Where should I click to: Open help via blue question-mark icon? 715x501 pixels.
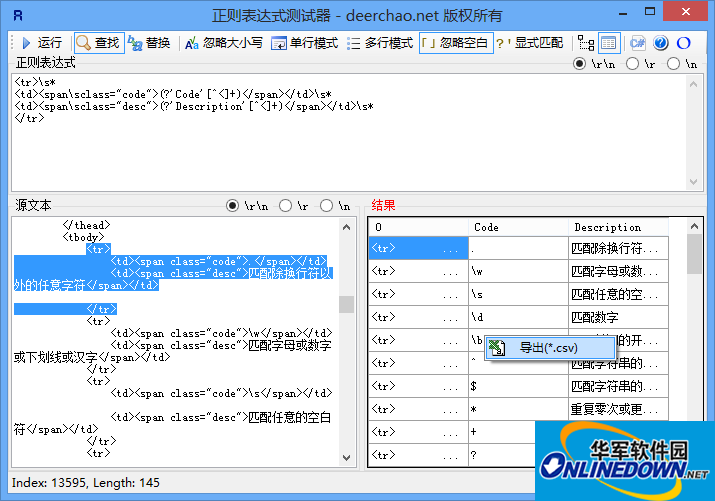(x=660, y=43)
